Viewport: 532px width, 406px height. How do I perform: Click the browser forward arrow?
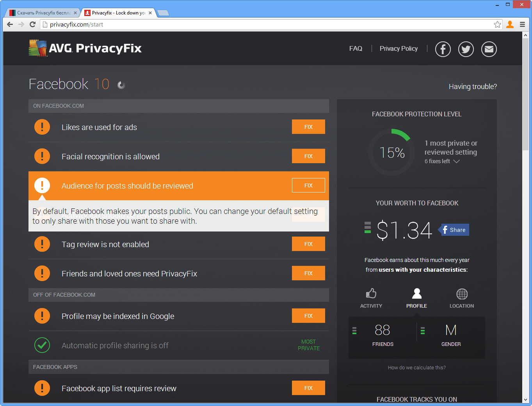tap(21, 24)
